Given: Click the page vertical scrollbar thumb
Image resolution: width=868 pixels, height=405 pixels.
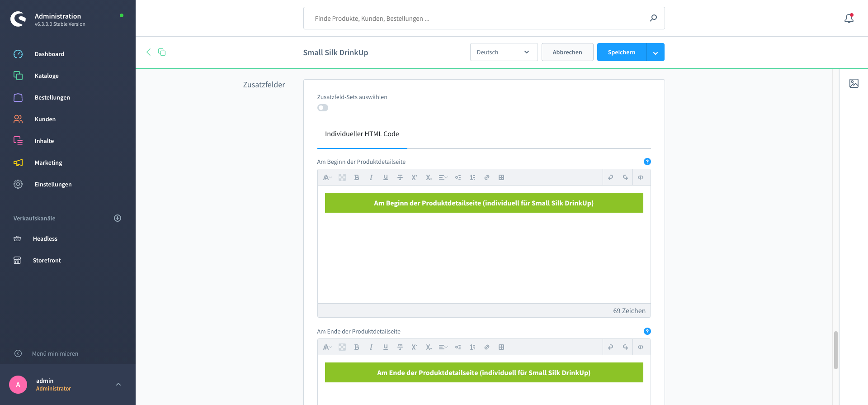Looking at the screenshot, I should coord(836,350).
